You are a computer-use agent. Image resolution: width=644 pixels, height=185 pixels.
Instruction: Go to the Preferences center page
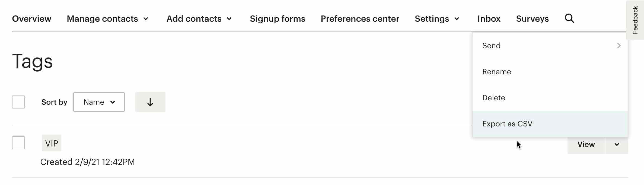[360, 19]
